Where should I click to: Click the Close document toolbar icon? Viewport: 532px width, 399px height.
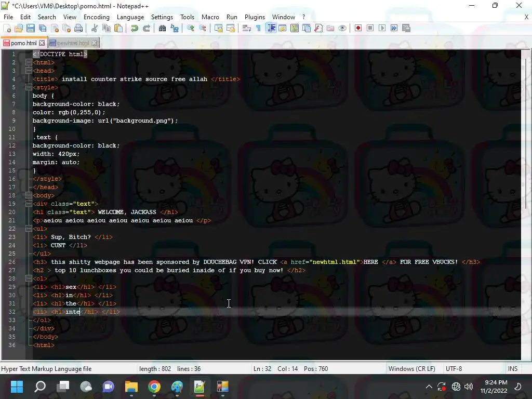tap(55, 28)
